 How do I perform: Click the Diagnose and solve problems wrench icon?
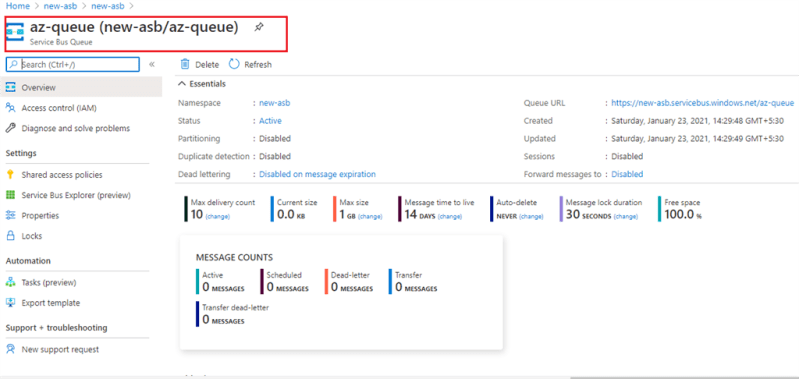[10, 128]
